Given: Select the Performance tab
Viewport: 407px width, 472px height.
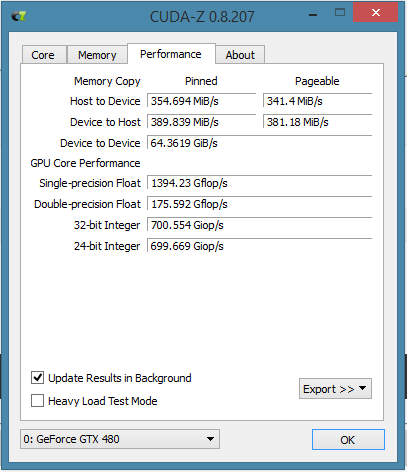Looking at the screenshot, I should pos(171,54).
